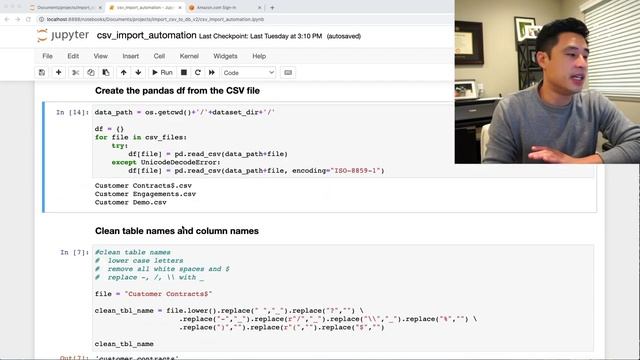The image size is (640, 360).
Task: Copy selected cells icon
Action: tap(91, 73)
